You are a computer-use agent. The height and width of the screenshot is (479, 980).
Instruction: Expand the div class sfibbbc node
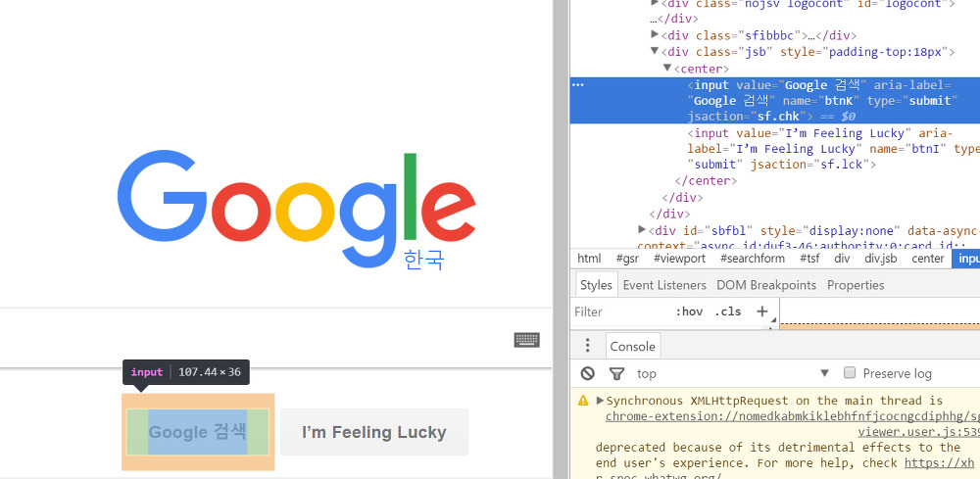655,34
